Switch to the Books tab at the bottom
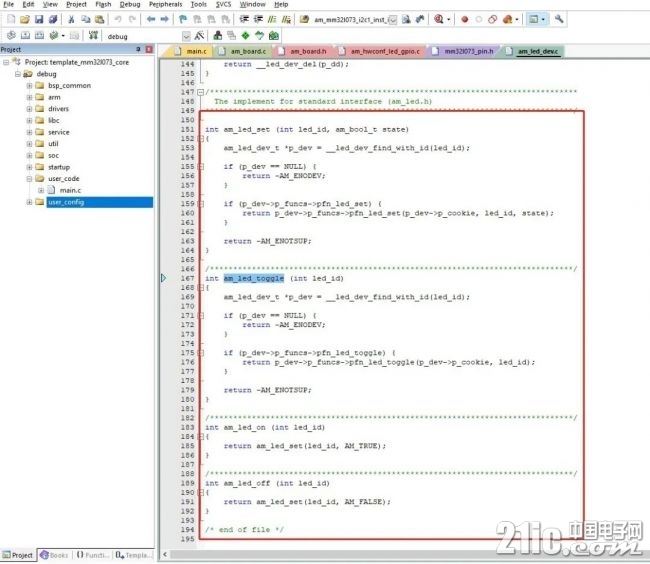The height and width of the screenshot is (564, 650). [x=54, y=555]
